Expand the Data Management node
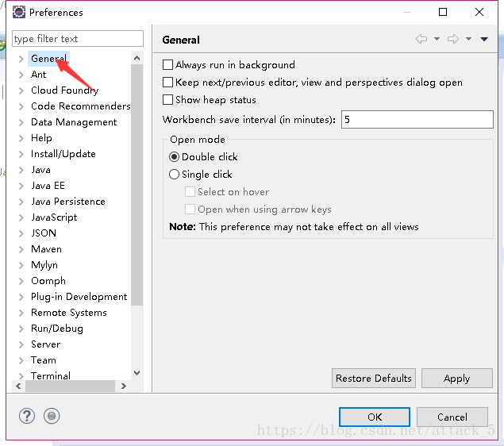Image resolution: width=504 pixels, height=446 pixels. click(21, 122)
